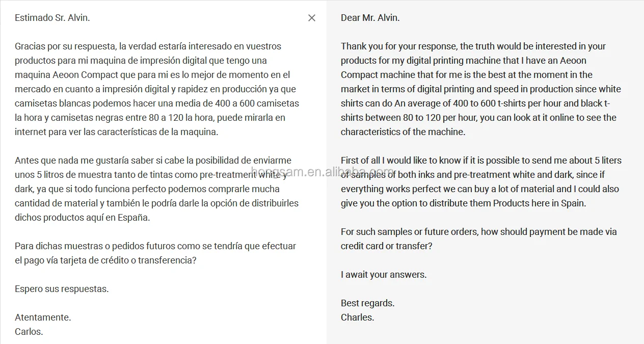Screen dimensions: 644x344
Task: Click the 'Carlos.' signature
Action: tap(29, 332)
